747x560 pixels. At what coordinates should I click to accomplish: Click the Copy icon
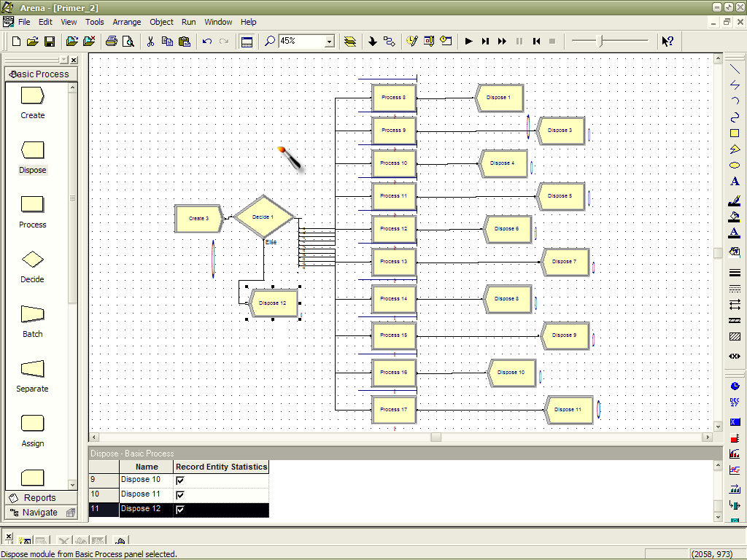167,42
